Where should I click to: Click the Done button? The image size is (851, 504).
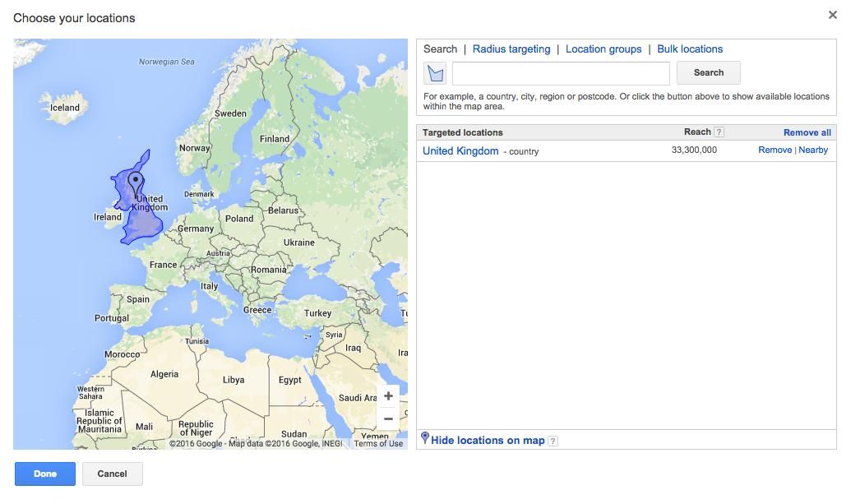coord(44,474)
